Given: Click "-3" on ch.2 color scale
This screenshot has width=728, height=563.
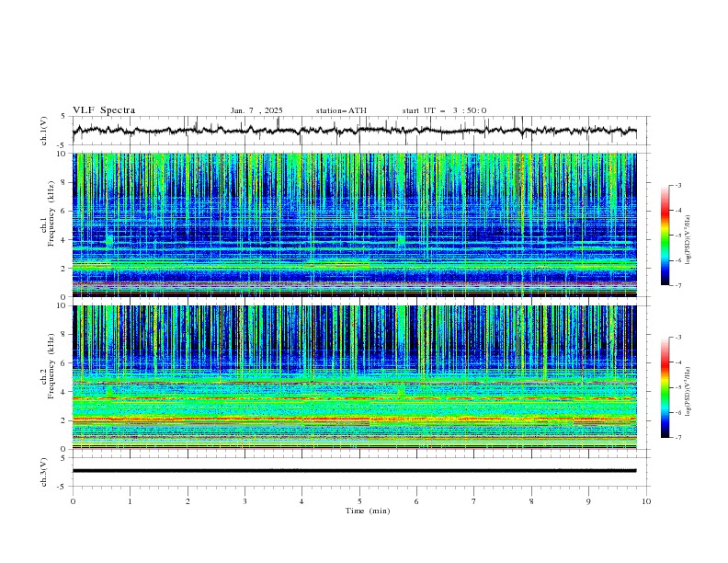Looking at the screenshot, I should [678, 338].
